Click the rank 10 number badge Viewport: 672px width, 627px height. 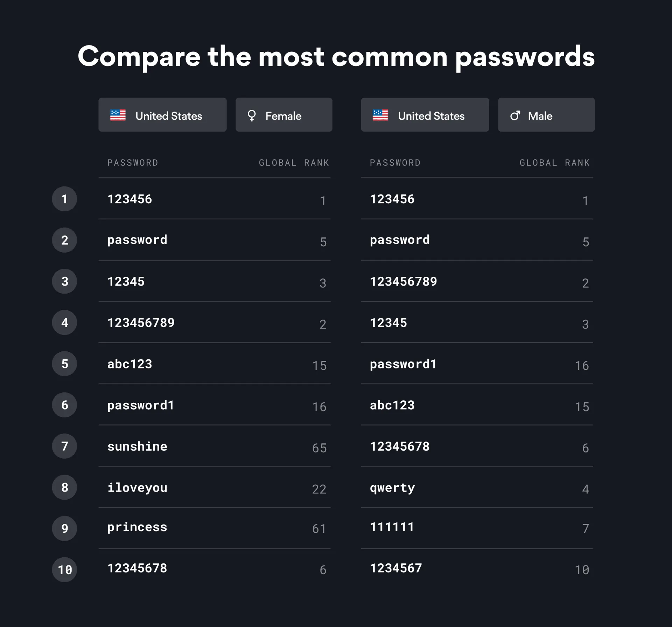click(x=64, y=569)
